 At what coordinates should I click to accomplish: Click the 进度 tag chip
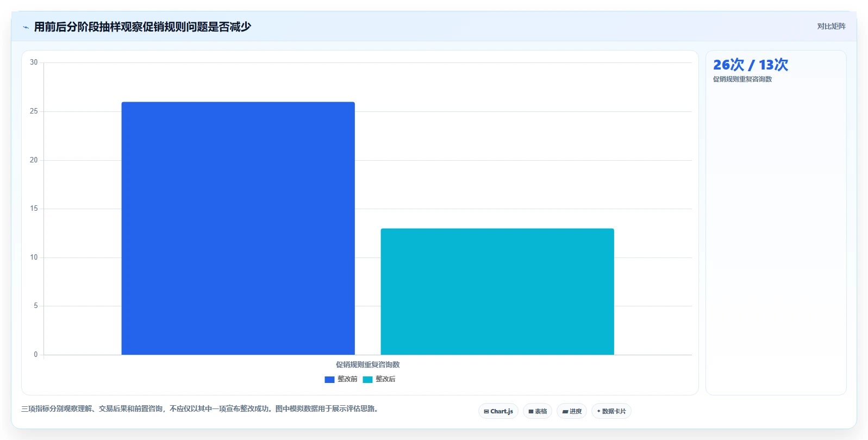pos(572,411)
